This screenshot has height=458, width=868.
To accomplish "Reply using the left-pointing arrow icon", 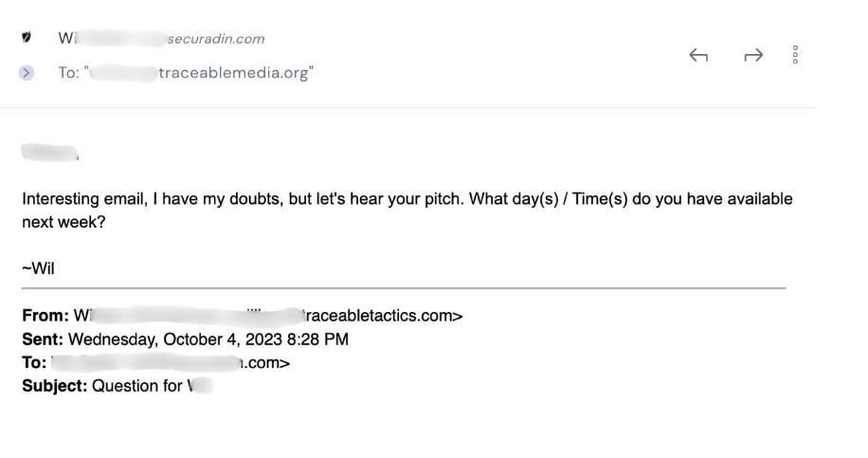I will (x=698, y=55).
